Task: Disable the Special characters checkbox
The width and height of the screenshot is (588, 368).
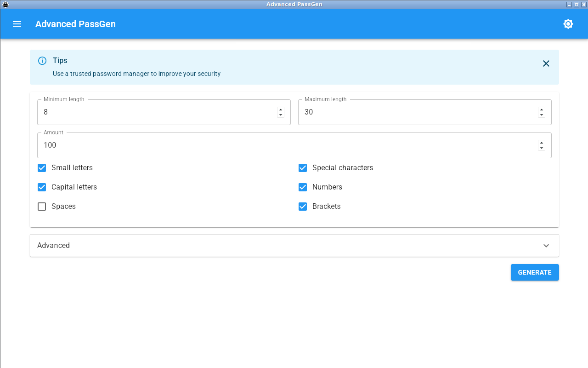Action: click(303, 168)
